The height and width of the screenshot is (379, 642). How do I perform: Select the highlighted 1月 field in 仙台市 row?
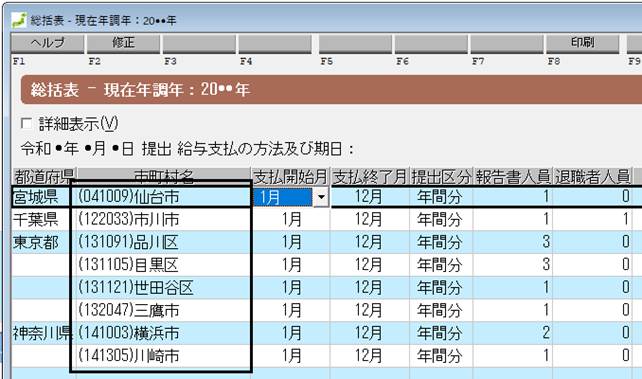coord(283,197)
